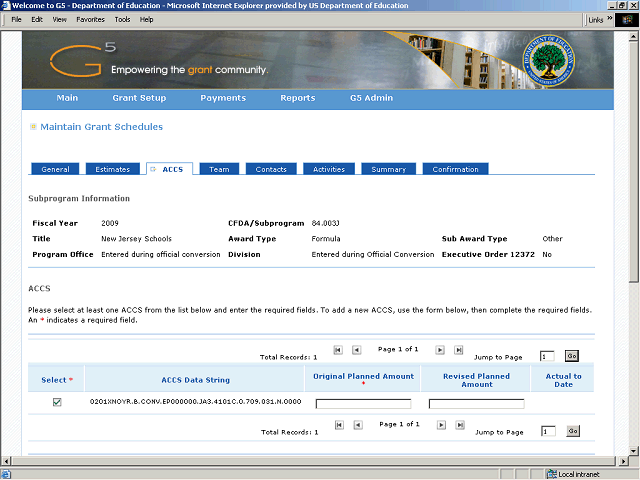640x480 pixels.
Task: Click the Maintain Grant Schedules heading
Action: pyautogui.click(x=101, y=127)
